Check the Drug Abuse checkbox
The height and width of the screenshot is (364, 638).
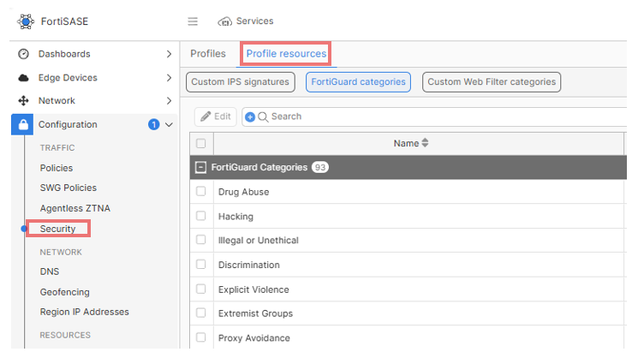[x=201, y=192]
